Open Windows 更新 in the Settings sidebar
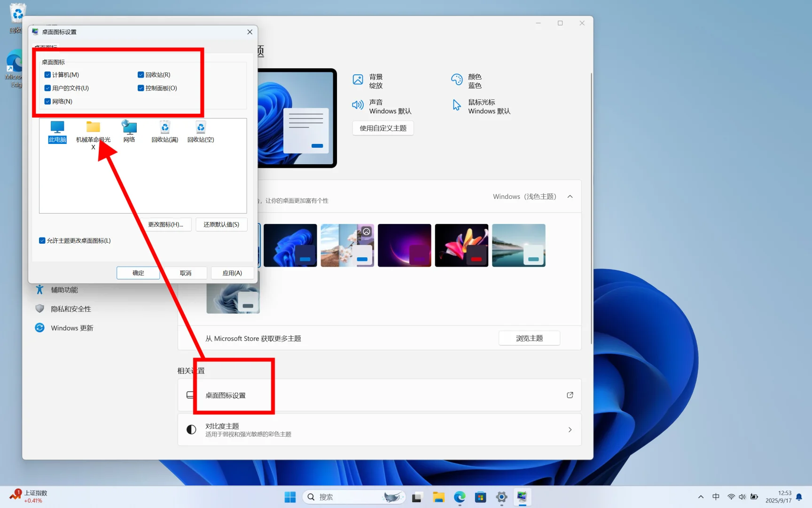 (x=72, y=328)
